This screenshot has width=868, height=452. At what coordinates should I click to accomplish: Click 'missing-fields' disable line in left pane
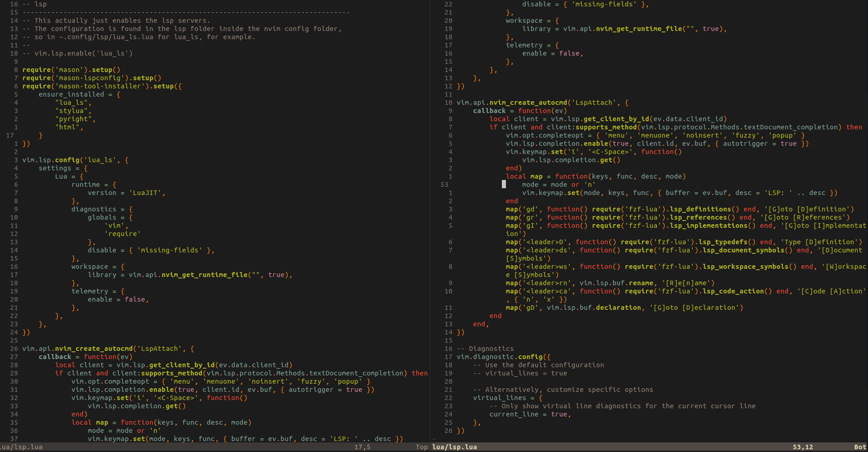click(x=151, y=250)
